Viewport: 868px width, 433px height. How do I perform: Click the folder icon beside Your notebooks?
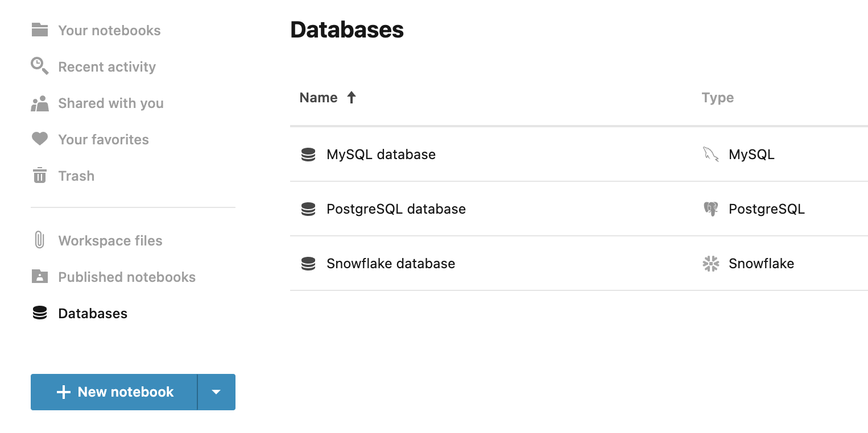pyautogui.click(x=39, y=30)
